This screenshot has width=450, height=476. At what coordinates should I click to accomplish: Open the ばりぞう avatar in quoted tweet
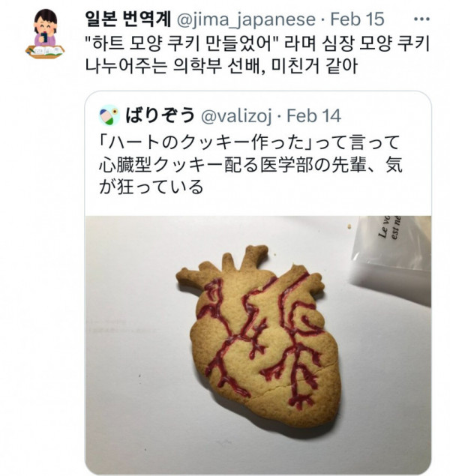109,115
